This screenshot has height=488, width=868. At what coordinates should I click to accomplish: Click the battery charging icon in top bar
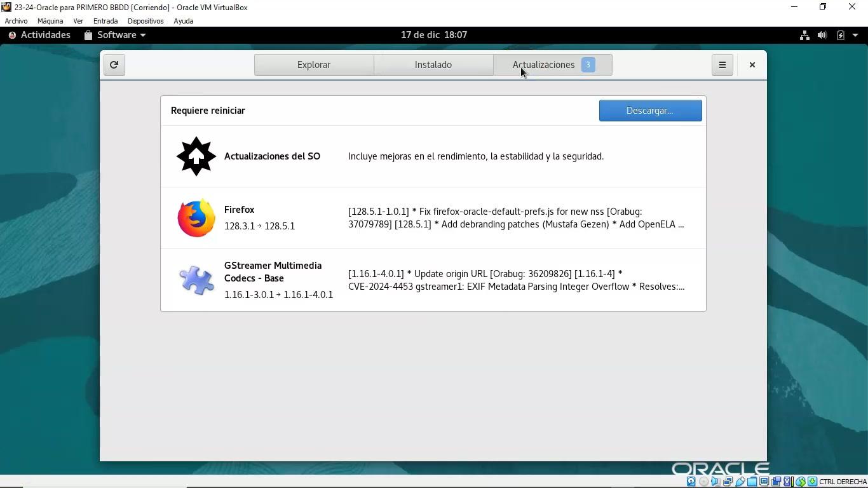point(841,35)
